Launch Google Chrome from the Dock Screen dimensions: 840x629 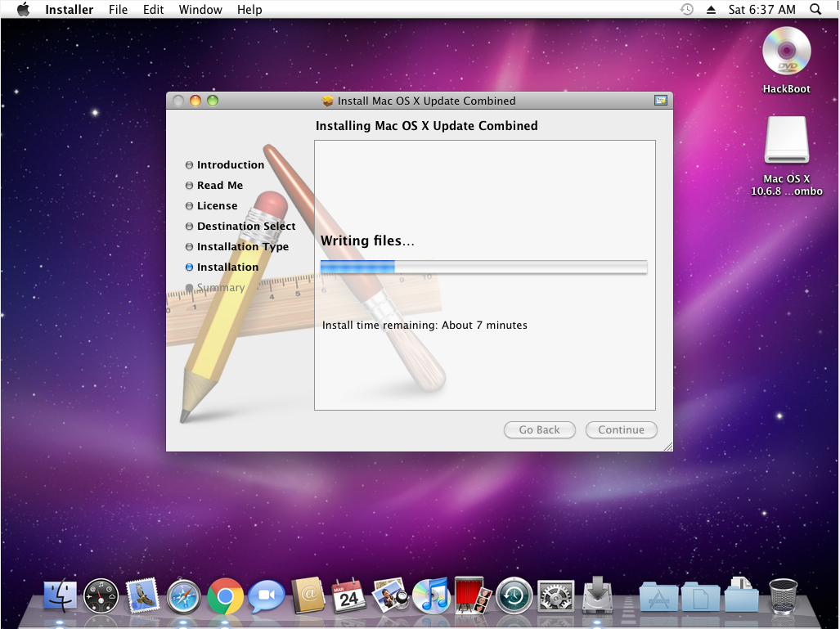pyautogui.click(x=225, y=595)
